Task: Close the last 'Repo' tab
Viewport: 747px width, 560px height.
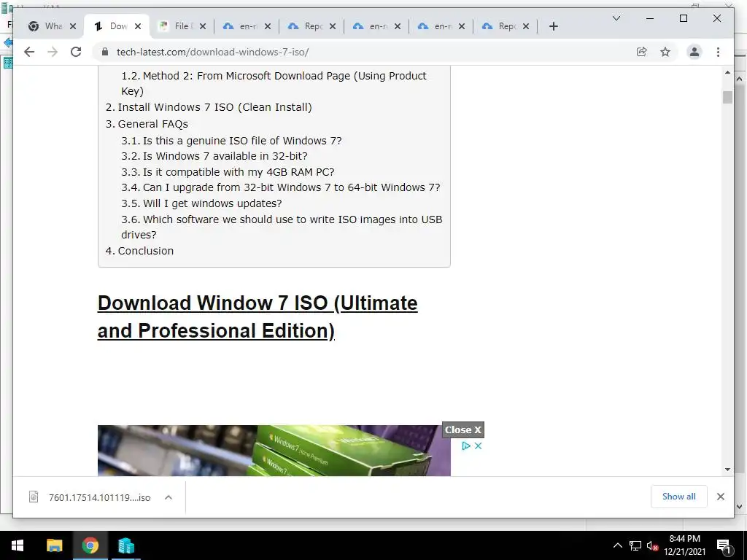Action: pos(525,26)
